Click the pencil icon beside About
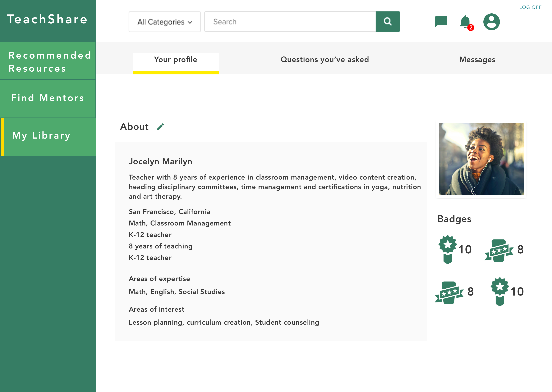The height and width of the screenshot is (392, 552). (160, 127)
